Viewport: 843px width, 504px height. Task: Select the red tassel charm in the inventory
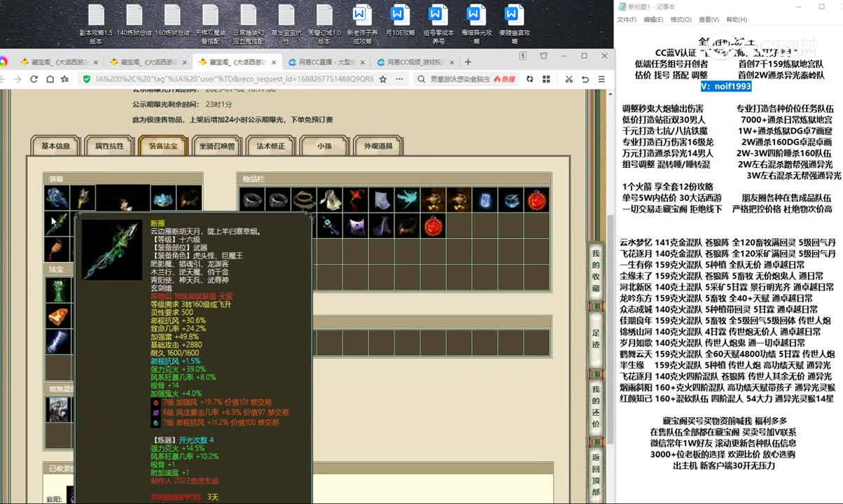click(355, 200)
